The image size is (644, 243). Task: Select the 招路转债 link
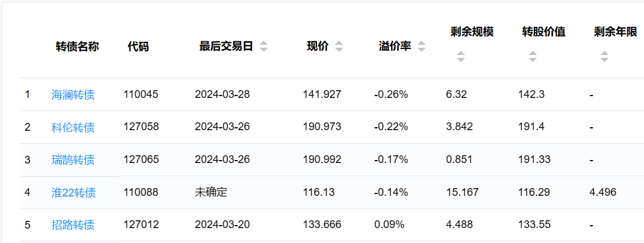click(73, 224)
